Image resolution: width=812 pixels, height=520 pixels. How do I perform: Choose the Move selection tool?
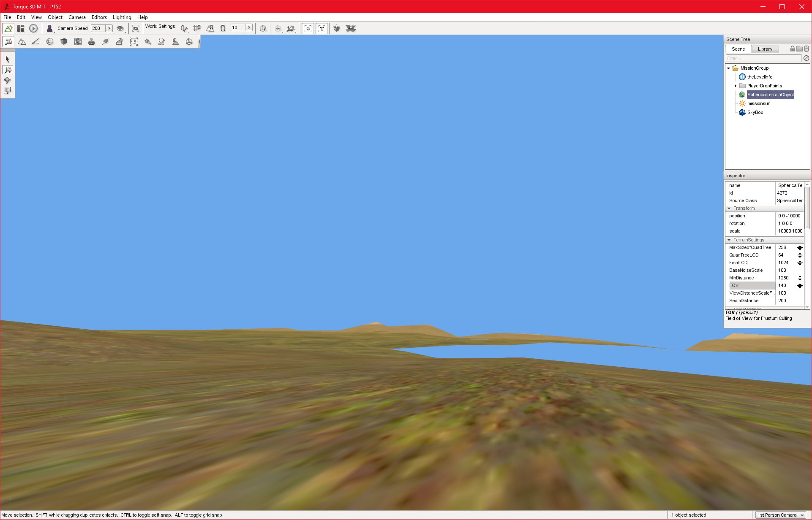(8, 70)
